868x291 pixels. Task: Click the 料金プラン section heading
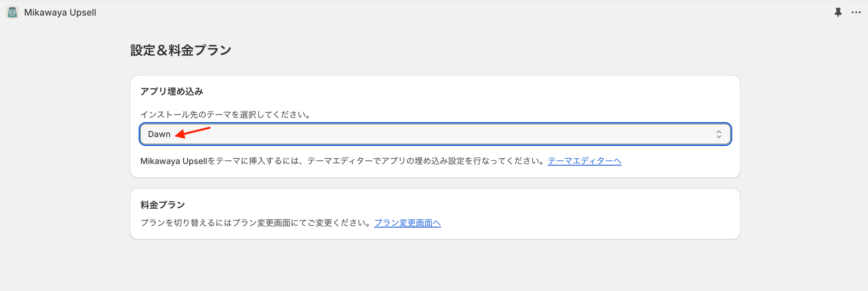(163, 205)
